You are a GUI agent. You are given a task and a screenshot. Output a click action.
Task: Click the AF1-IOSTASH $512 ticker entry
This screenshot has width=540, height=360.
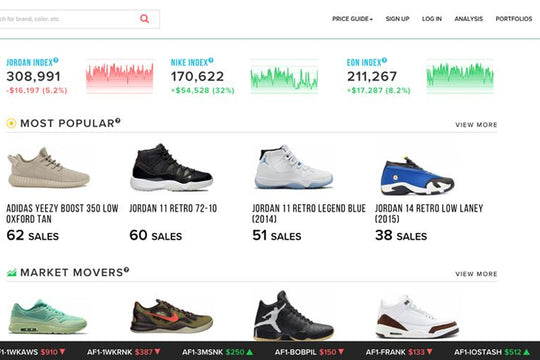(x=492, y=352)
